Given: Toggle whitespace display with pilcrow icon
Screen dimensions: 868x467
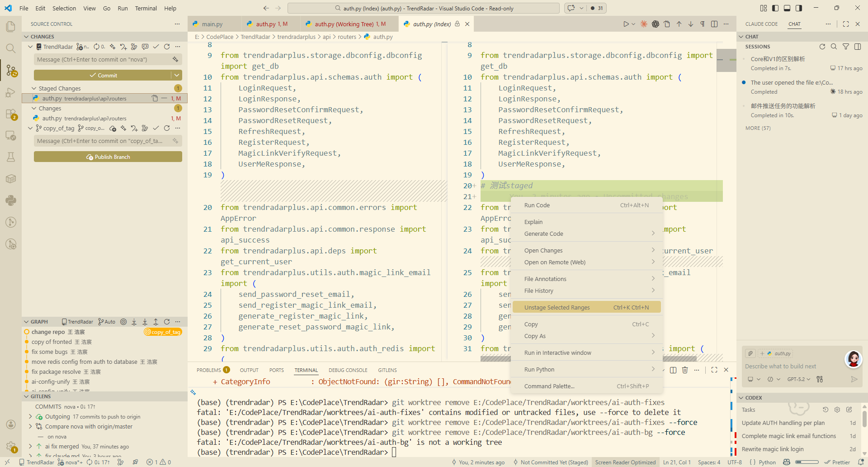Looking at the screenshot, I should pos(703,24).
